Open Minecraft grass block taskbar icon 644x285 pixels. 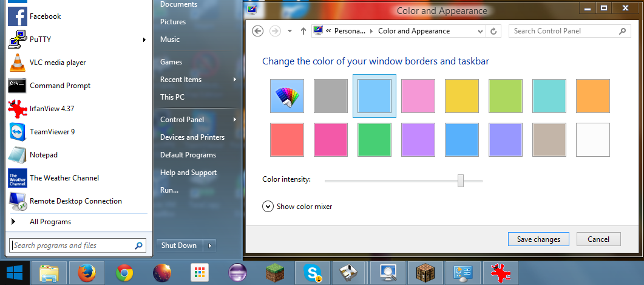pos(275,273)
